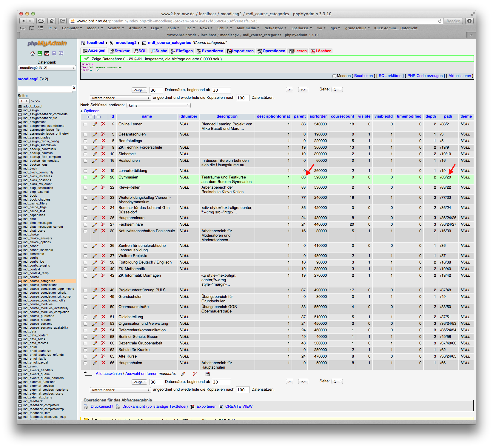Click the SQL query window icon in sidebar

pos(47,53)
